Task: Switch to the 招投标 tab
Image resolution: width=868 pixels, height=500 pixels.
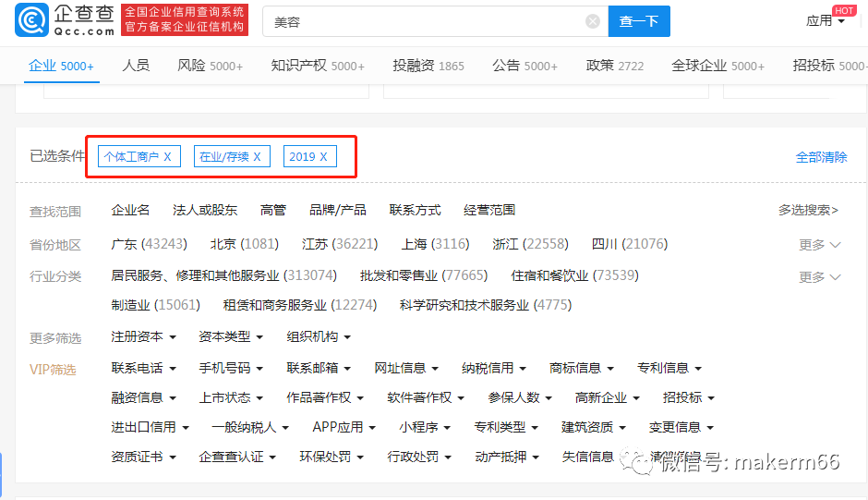Action: point(828,66)
